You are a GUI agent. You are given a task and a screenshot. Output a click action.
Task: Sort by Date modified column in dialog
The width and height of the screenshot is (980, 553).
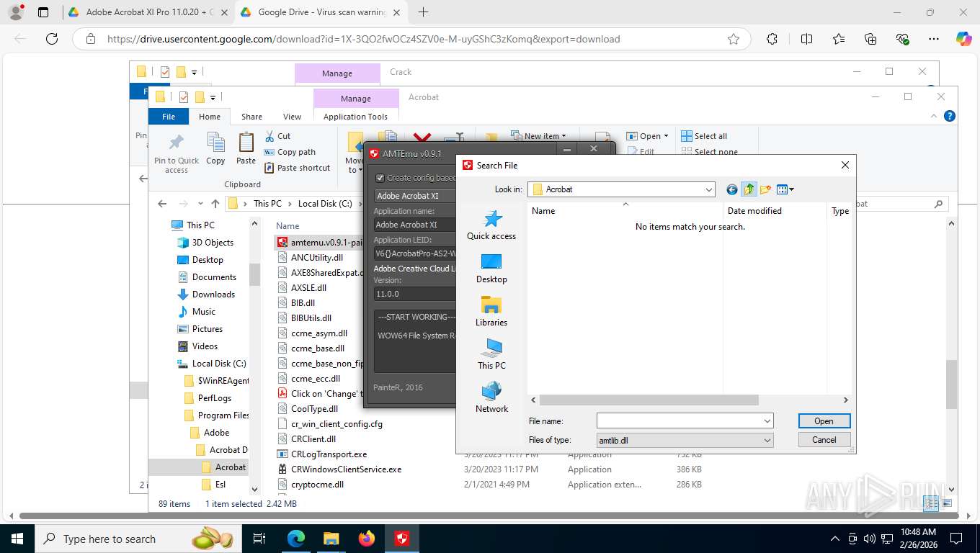pyautogui.click(x=775, y=211)
